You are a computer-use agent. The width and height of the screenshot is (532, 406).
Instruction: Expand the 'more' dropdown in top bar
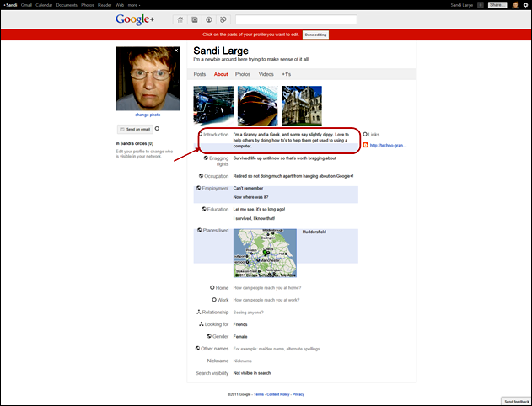click(x=133, y=5)
